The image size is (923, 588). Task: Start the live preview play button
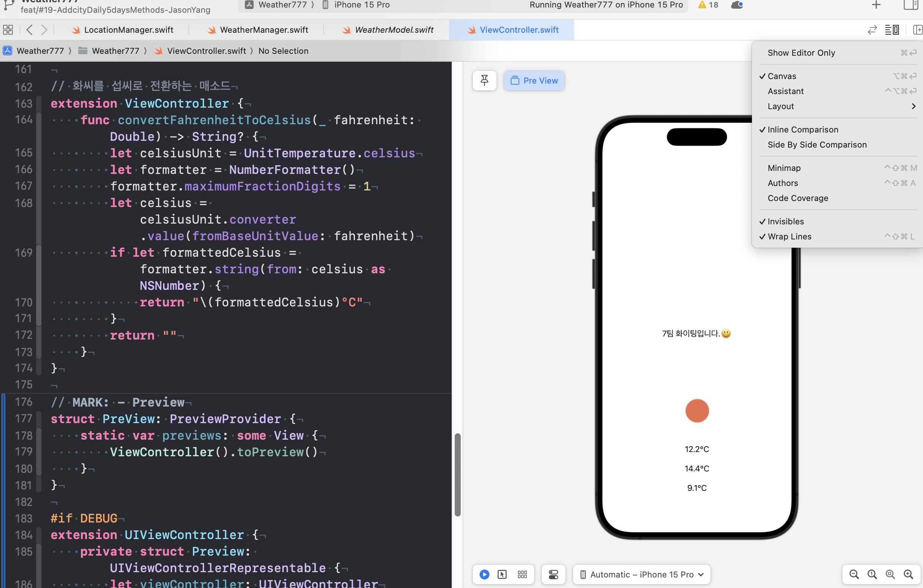tap(484, 574)
